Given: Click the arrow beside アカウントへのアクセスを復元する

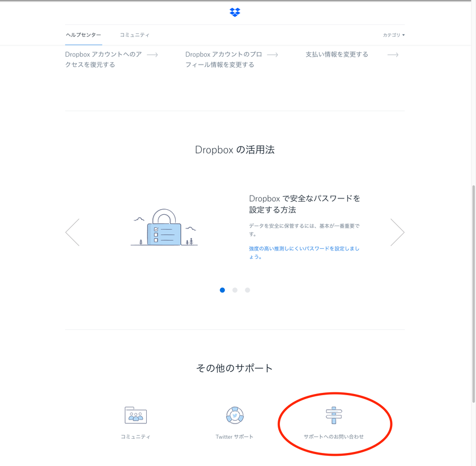Looking at the screenshot, I should coord(152,54).
